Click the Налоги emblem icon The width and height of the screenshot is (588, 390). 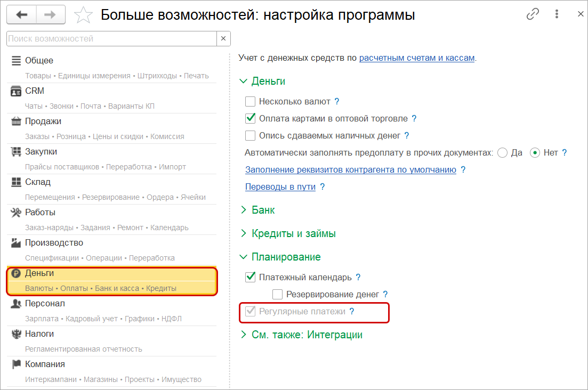point(16,334)
